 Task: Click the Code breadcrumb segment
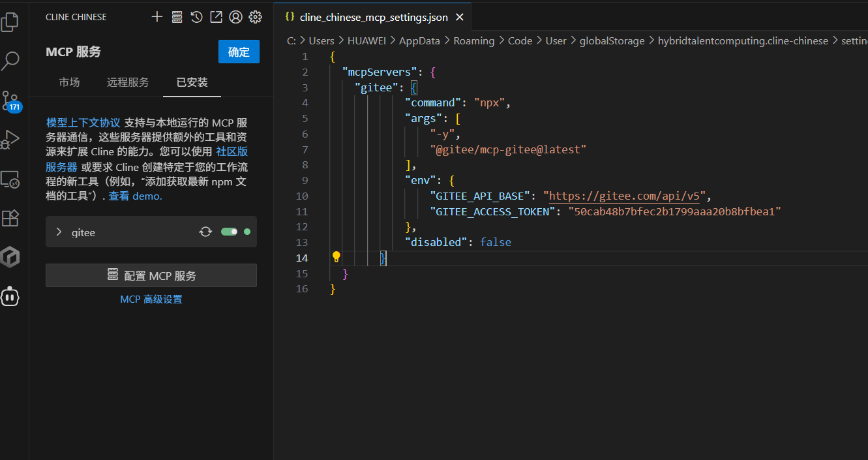point(520,40)
